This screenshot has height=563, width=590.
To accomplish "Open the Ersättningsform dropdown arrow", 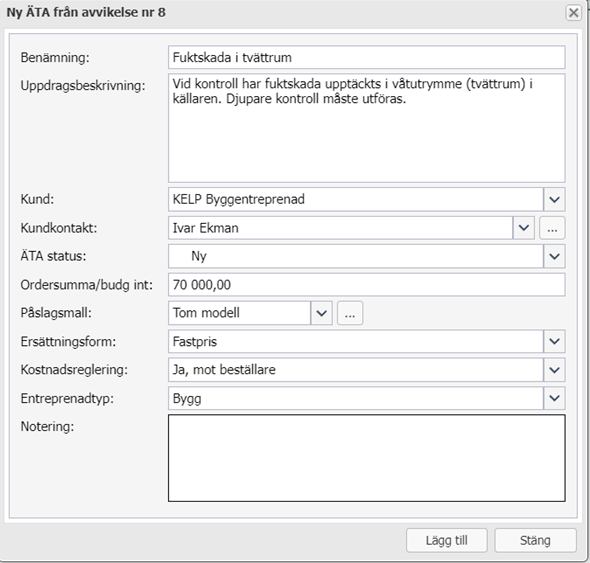I will tap(554, 342).
